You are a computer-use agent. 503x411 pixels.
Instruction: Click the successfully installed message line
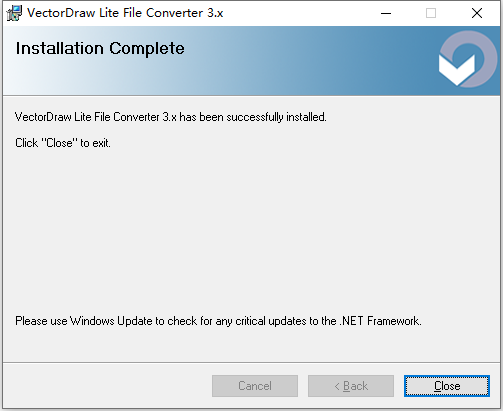(x=171, y=117)
